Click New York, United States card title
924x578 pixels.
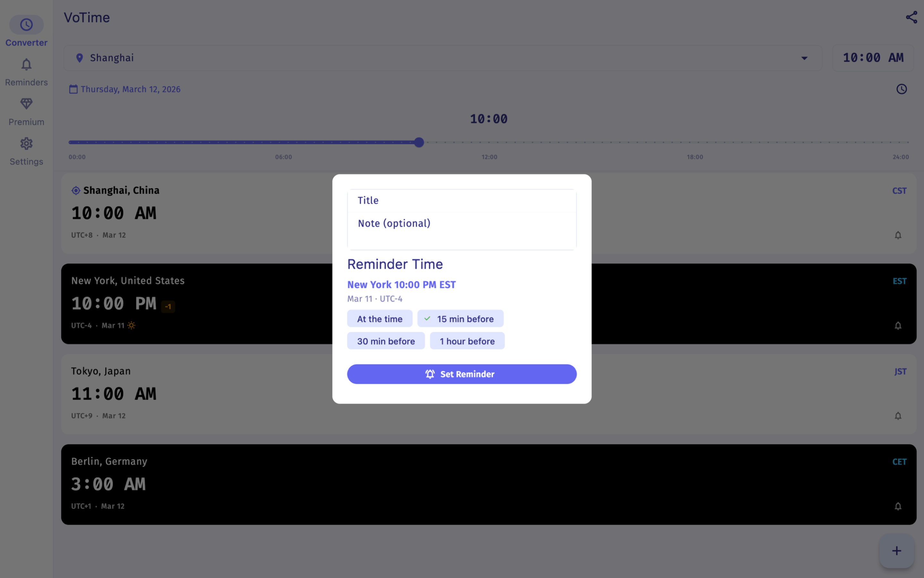128,281
